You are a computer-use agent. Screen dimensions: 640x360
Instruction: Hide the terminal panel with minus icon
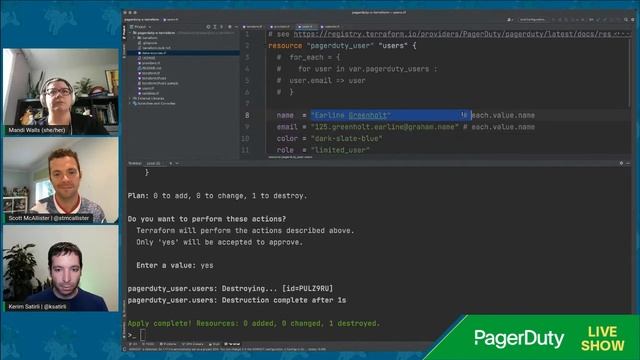[628, 163]
